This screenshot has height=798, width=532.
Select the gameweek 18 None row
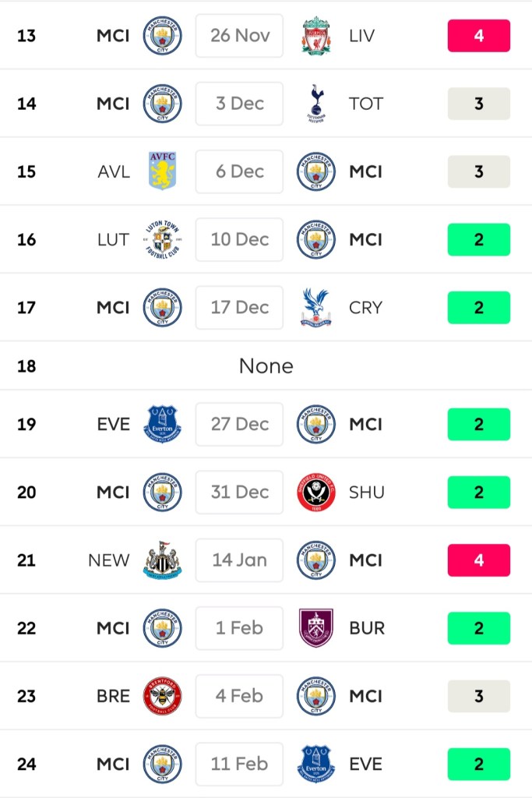pos(266,365)
